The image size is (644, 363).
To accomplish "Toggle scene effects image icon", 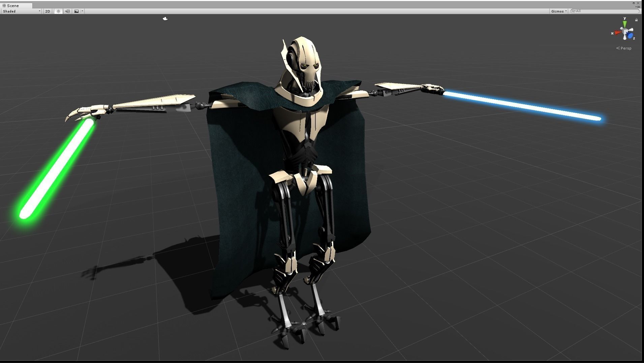I will click(76, 11).
